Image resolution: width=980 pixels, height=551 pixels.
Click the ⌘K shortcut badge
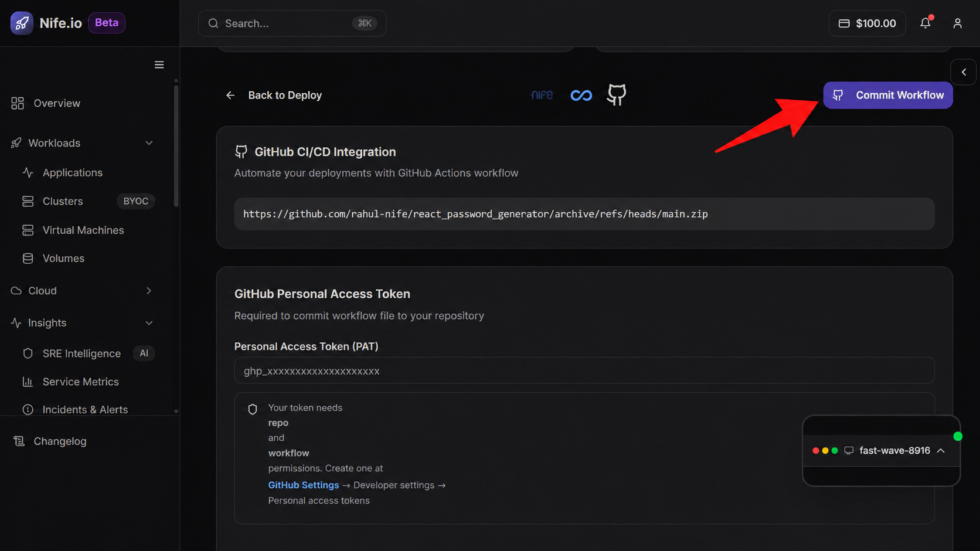(x=365, y=23)
